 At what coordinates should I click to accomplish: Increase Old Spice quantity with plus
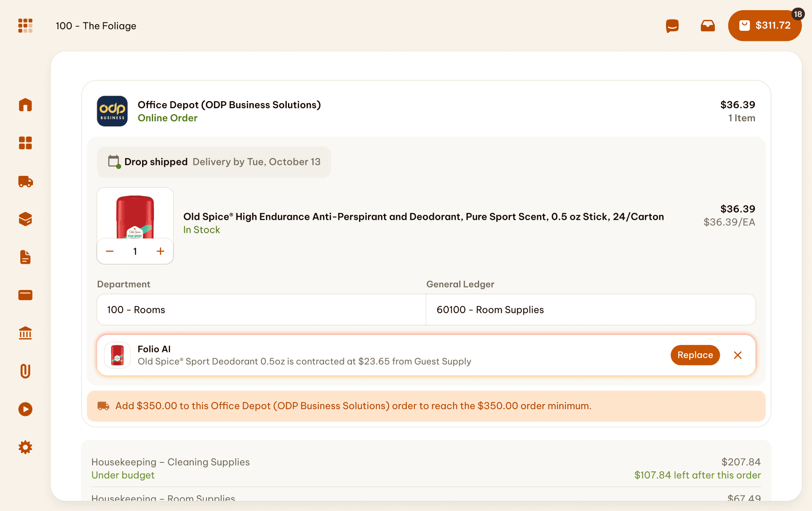[160, 251]
